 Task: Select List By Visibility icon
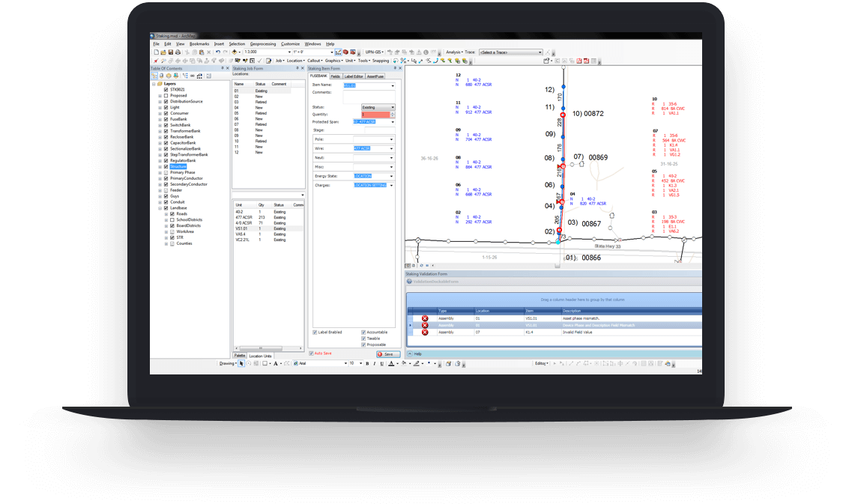tap(169, 76)
